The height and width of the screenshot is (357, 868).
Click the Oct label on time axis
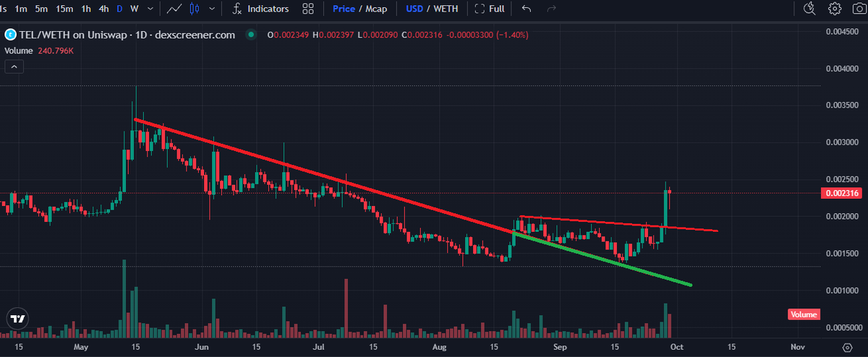678,348
